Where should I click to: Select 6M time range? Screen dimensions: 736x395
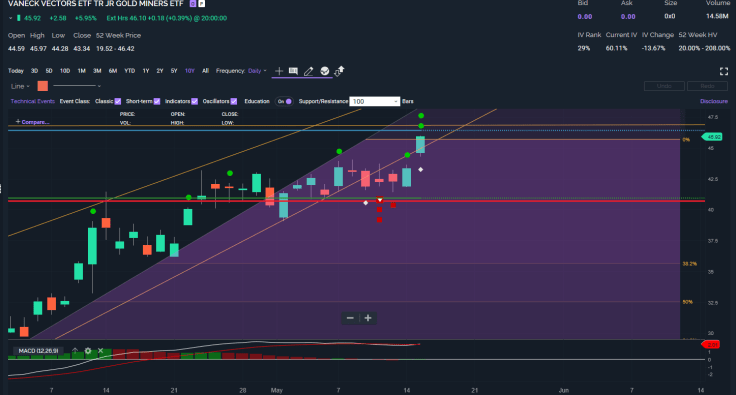tap(113, 71)
